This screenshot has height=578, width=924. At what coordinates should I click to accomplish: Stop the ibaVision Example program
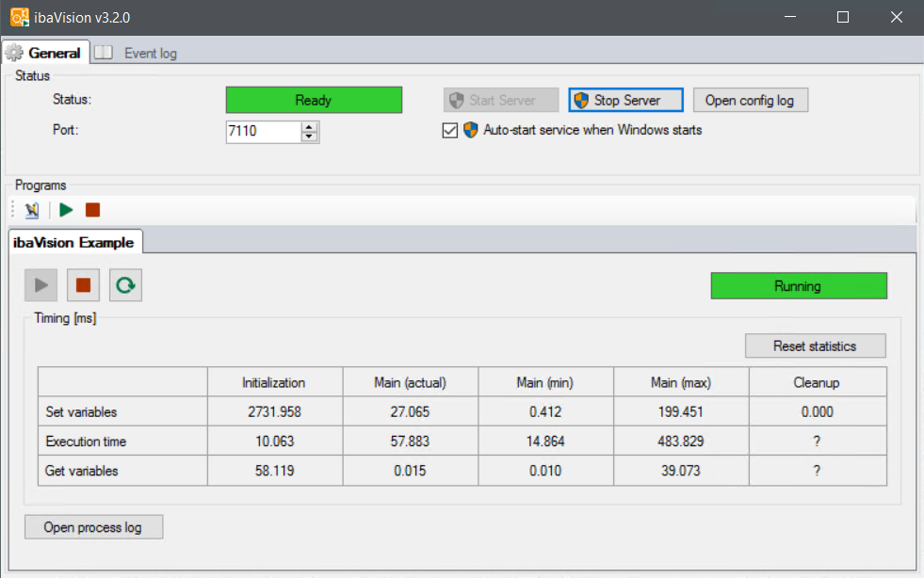[83, 285]
